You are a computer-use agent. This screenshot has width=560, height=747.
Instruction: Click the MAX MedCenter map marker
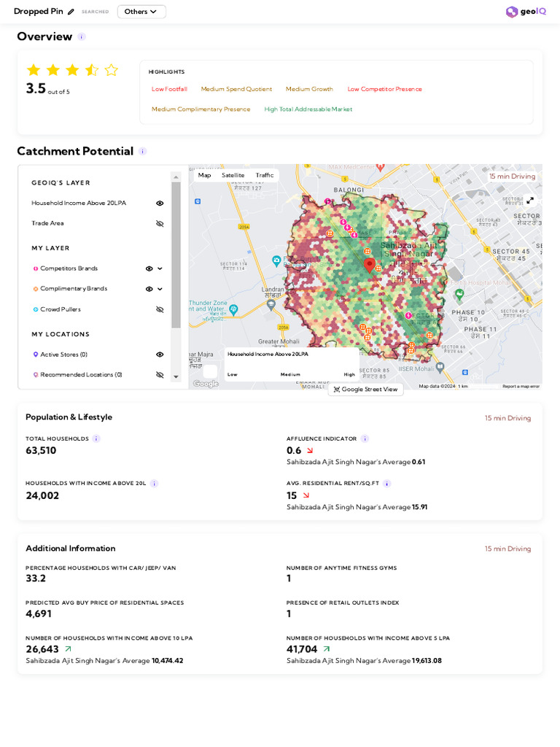coord(380,167)
